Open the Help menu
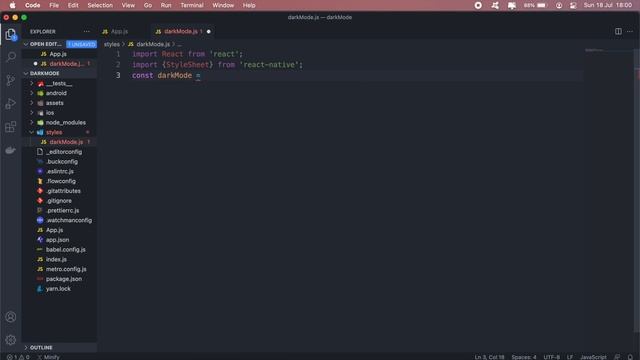The image size is (640, 360). (249, 5)
